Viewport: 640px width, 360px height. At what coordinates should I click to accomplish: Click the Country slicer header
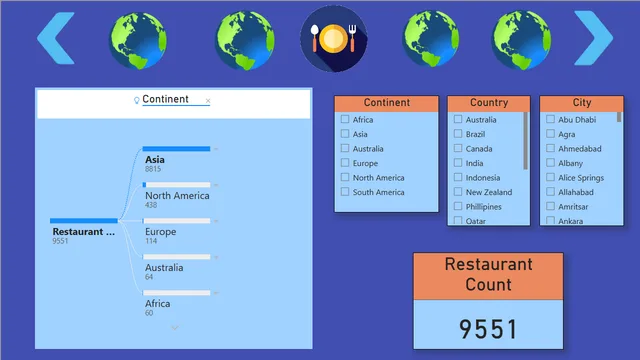coord(489,103)
